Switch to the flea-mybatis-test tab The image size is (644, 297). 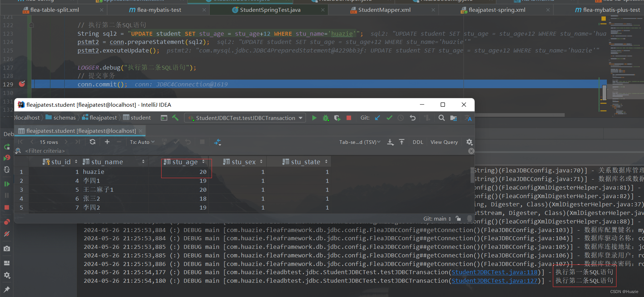(x=159, y=10)
